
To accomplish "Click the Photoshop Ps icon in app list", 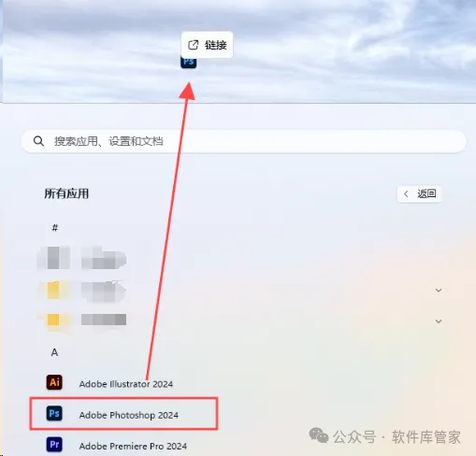I will point(54,414).
